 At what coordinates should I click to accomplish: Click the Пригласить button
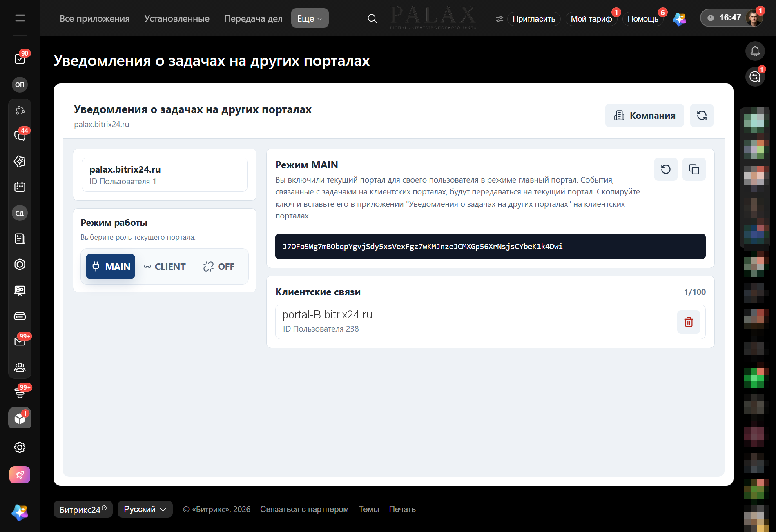534,19
